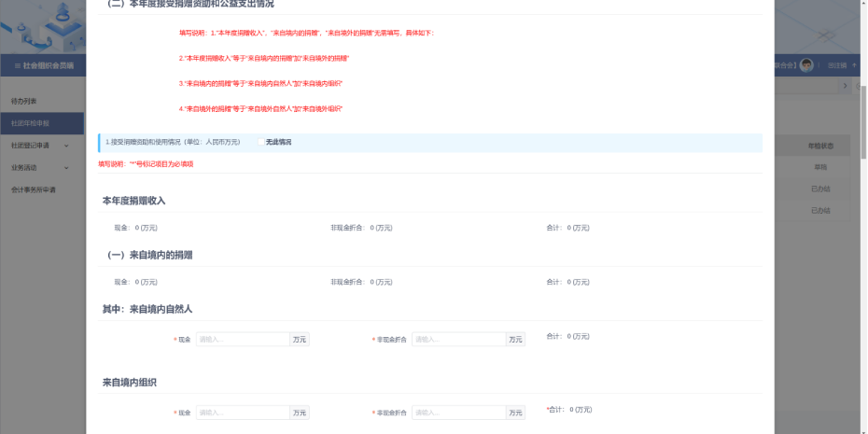Open 待办列表 in the sidebar
This screenshot has height=434, width=868.
click(24, 100)
